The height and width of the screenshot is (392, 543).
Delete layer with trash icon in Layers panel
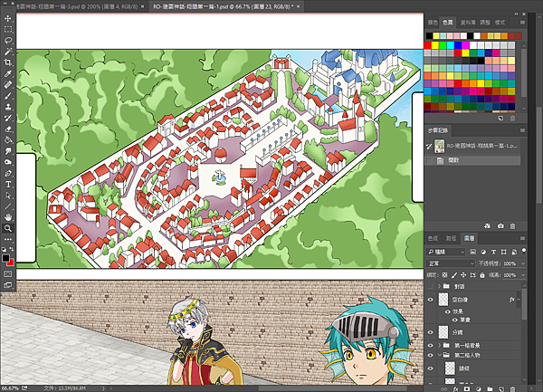tap(512, 389)
